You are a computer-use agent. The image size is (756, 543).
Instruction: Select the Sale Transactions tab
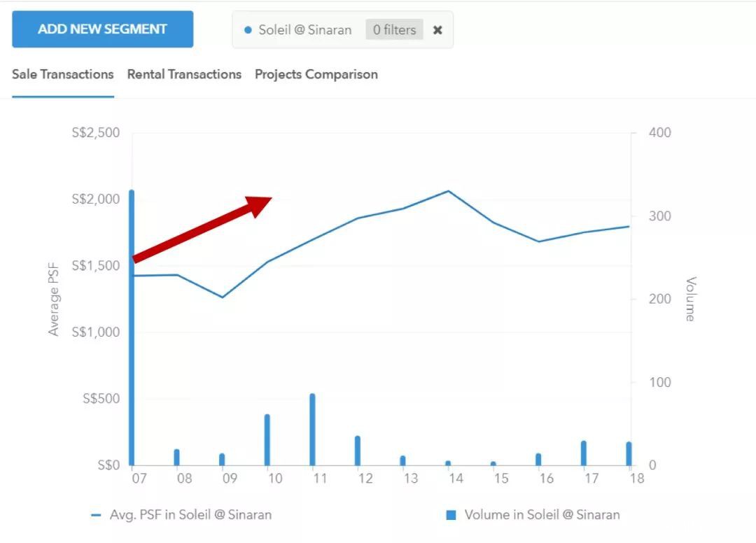click(x=63, y=74)
